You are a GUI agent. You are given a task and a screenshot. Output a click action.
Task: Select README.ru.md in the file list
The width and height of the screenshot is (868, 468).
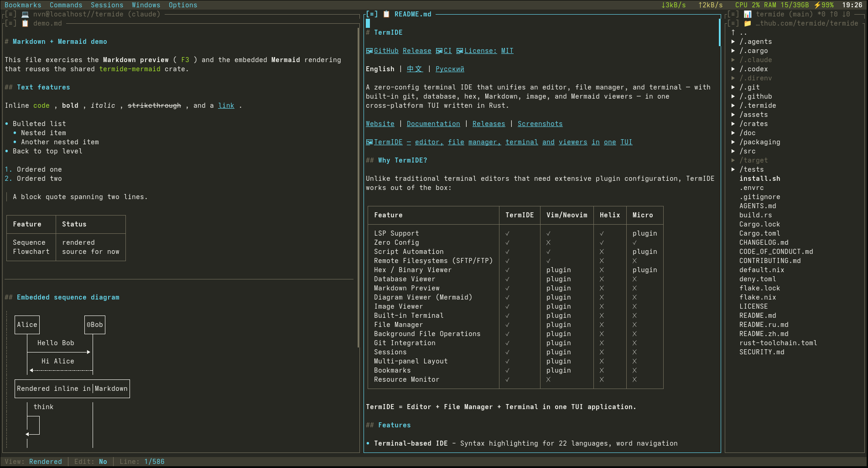point(764,325)
